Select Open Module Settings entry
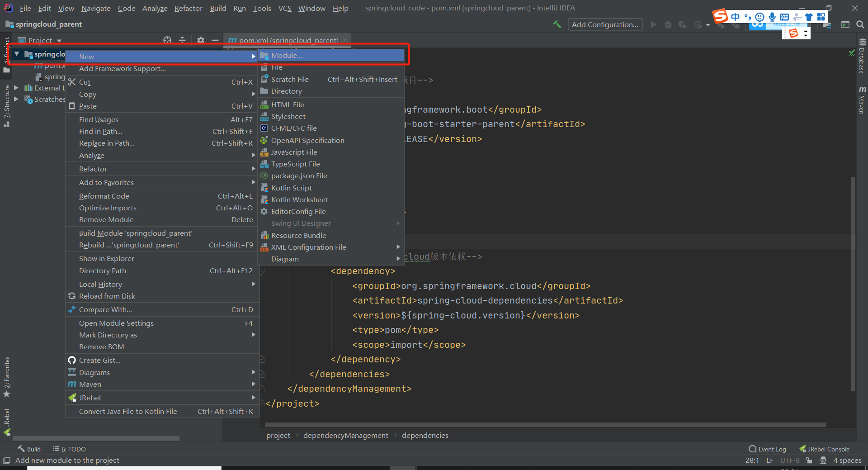The height and width of the screenshot is (470, 868). coord(163,323)
